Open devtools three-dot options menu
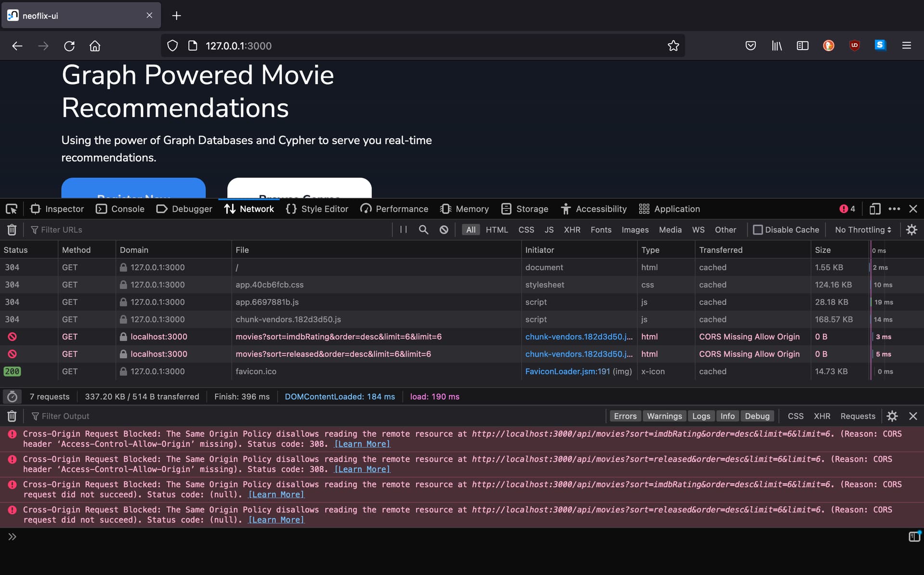This screenshot has height=575, width=924. click(894, 209)
